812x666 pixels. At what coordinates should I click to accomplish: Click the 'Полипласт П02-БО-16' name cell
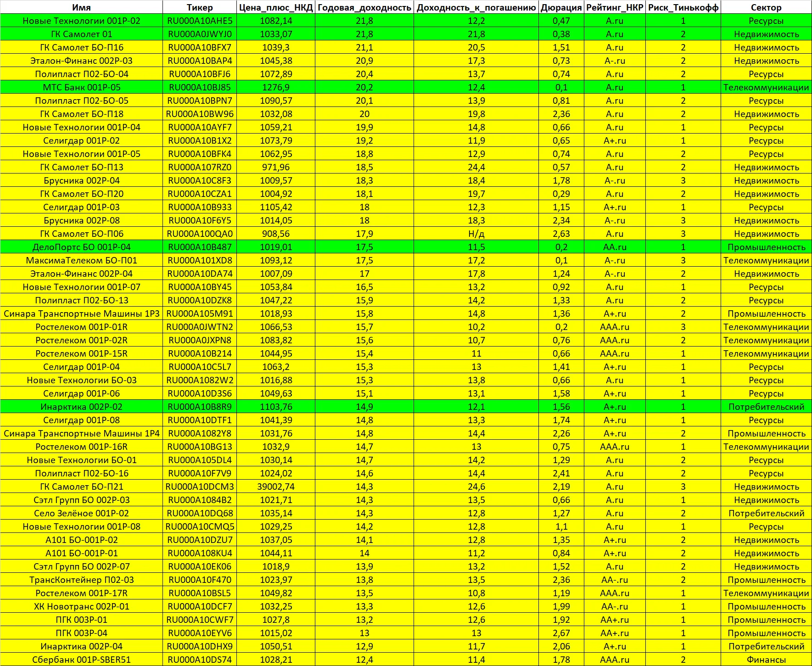coord(82,473)
